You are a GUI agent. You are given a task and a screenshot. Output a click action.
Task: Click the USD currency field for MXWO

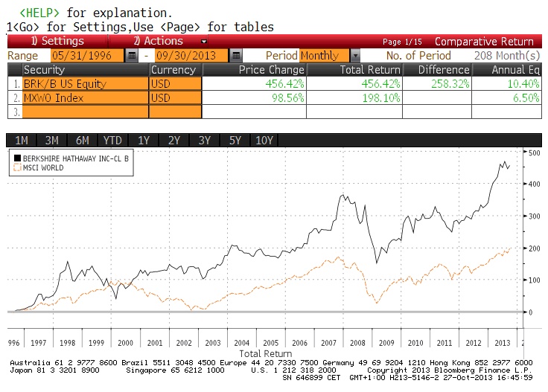[176, 97]
